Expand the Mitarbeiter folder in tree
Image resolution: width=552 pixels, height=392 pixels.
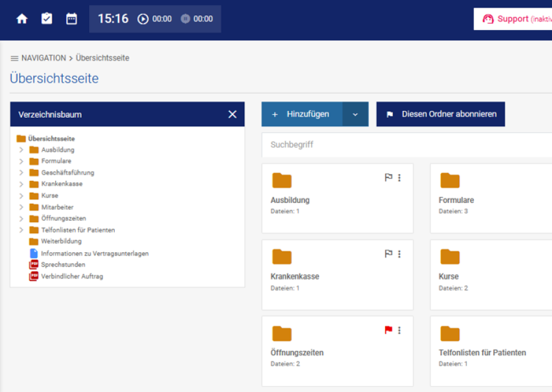coord(21,207)
